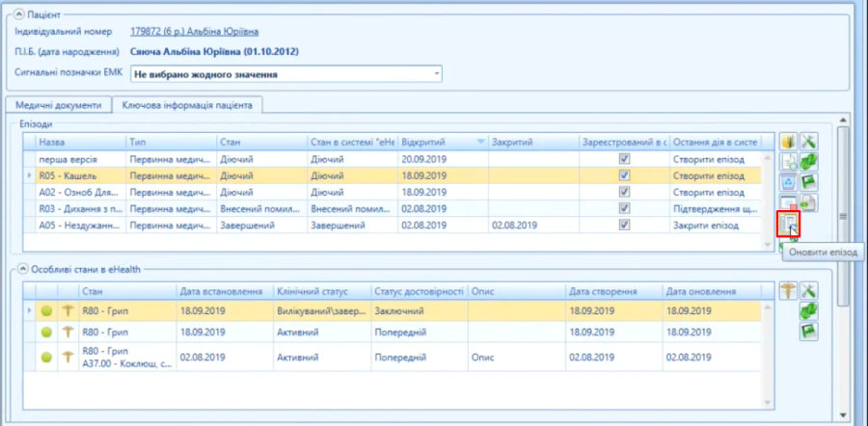Click caduceus icon in the A37.00 Коклюш row
The width and height of the screenshot is (868, 426).
(x=68, y=358)
